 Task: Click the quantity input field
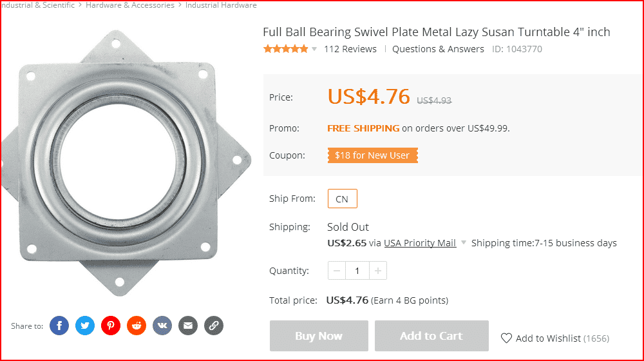[x=357, y=271]
